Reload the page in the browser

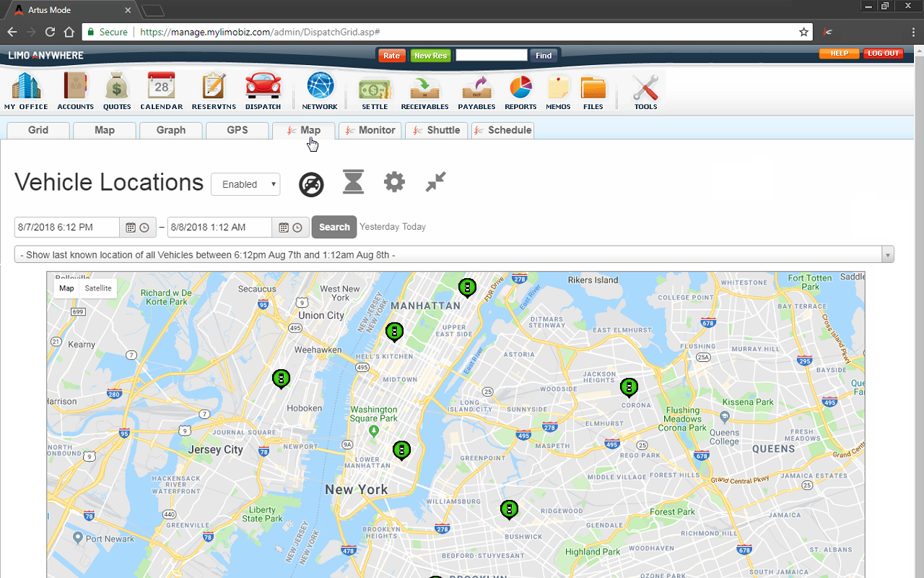tap(50, 32)
